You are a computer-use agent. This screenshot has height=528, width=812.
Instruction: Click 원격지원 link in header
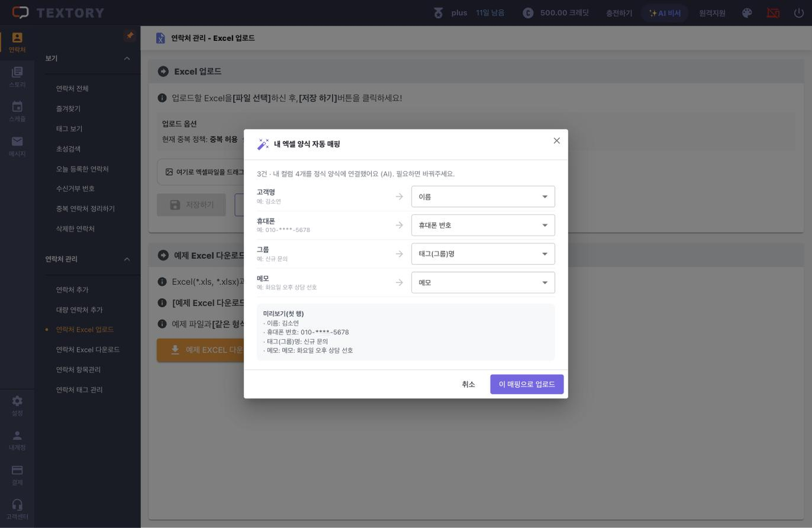tap(712, 13)
